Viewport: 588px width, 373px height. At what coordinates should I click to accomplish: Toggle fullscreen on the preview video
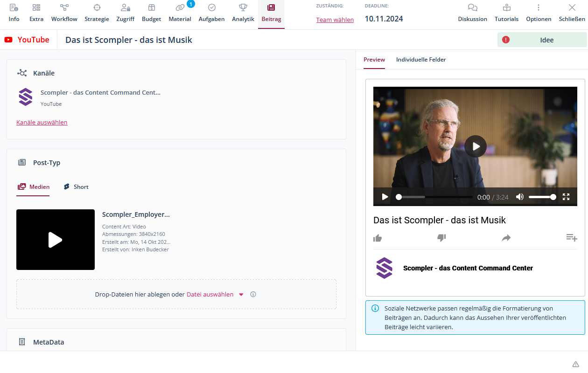click(566, 197)
